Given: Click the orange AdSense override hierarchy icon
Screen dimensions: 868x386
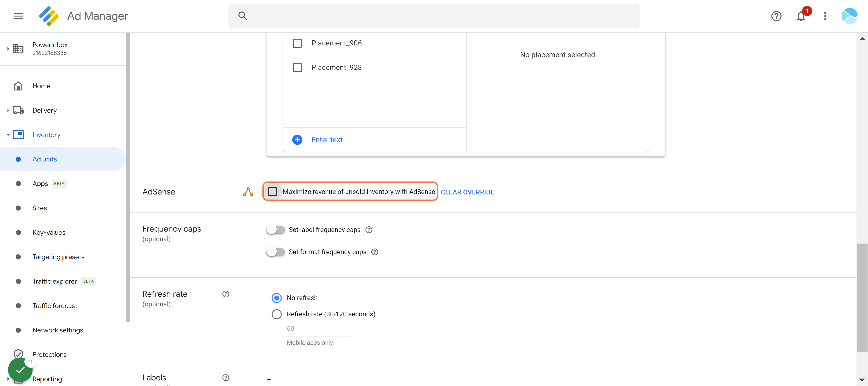Looking at the screenshot, I should point(248,192).
